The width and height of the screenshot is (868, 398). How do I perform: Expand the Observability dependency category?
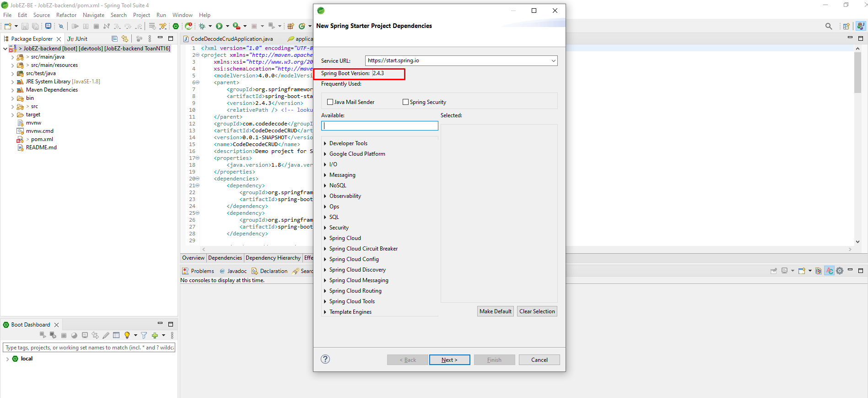tap(325, 196)
